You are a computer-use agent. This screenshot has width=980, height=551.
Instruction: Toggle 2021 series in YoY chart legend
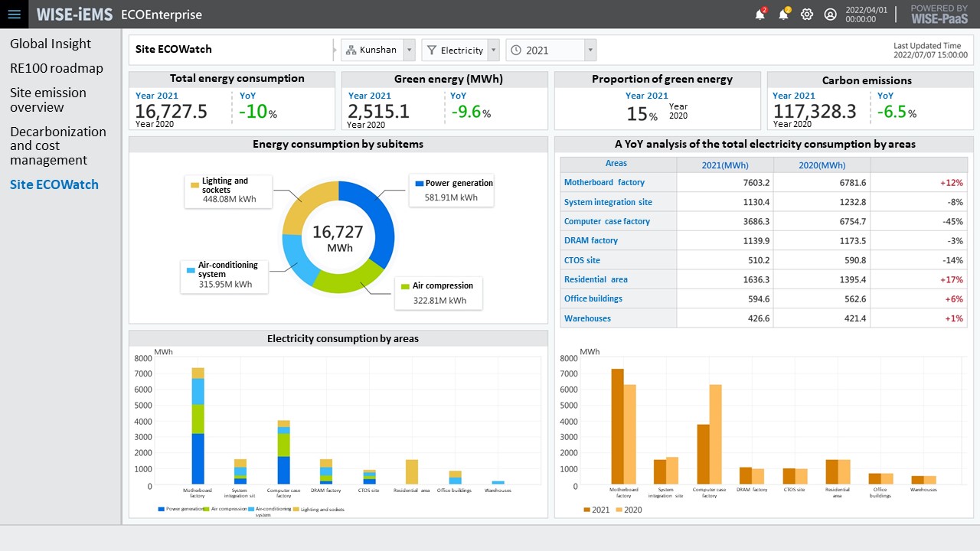pyautogui.click(x=596, y=510)
